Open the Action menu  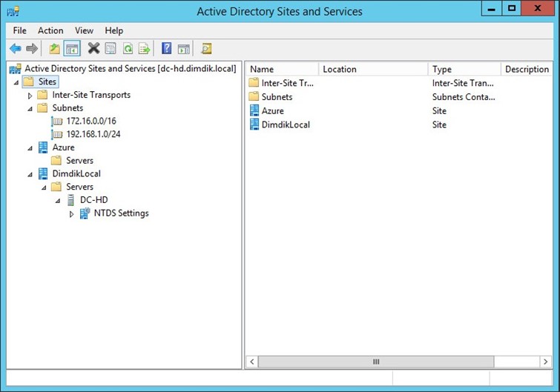pos(50,30)
